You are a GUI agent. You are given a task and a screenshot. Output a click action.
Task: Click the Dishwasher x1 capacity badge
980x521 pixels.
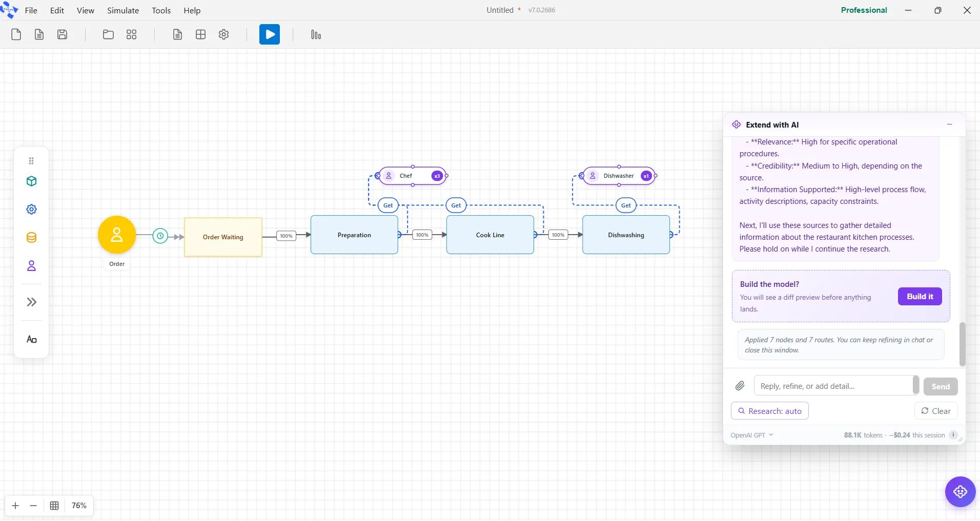coord(646,176)
